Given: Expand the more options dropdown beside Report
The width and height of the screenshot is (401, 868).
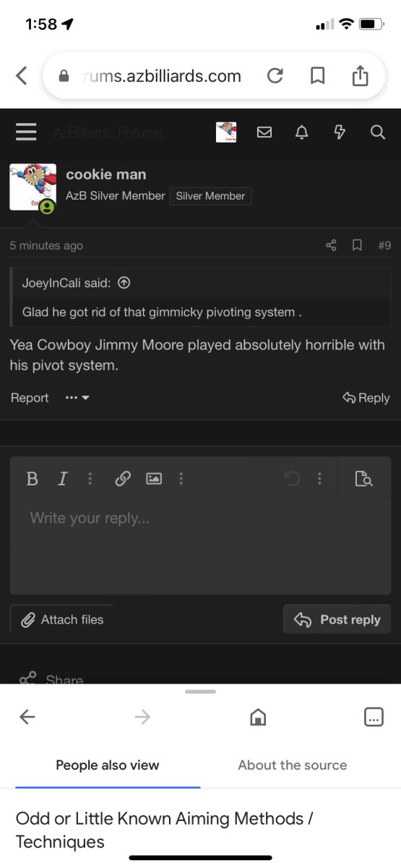Looking at the screenshot, I should coord(77,398).
